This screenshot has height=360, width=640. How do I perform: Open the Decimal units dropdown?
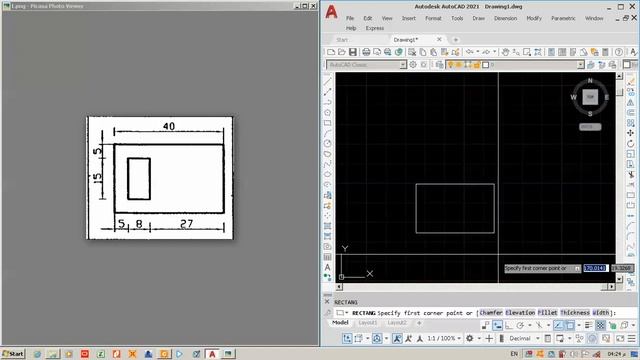[x=524, y=338]
